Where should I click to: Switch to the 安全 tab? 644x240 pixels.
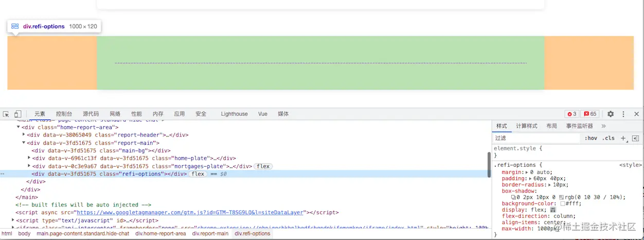[x=201, y=114]
